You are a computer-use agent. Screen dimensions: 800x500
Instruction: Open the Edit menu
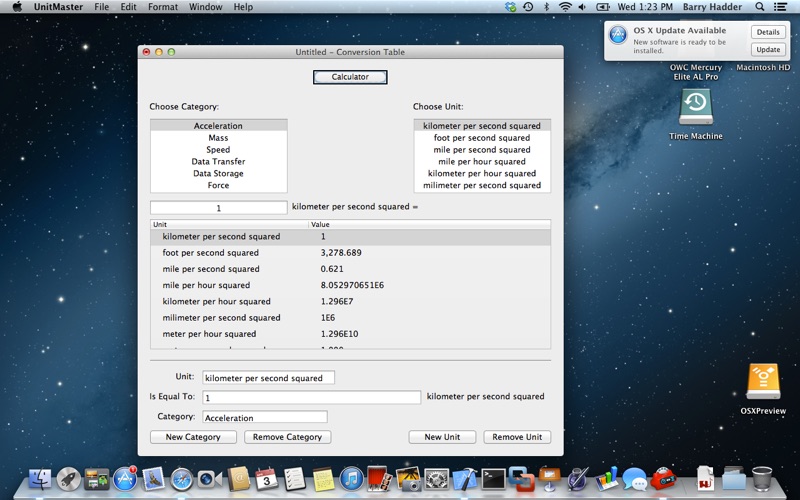[128, 7]
